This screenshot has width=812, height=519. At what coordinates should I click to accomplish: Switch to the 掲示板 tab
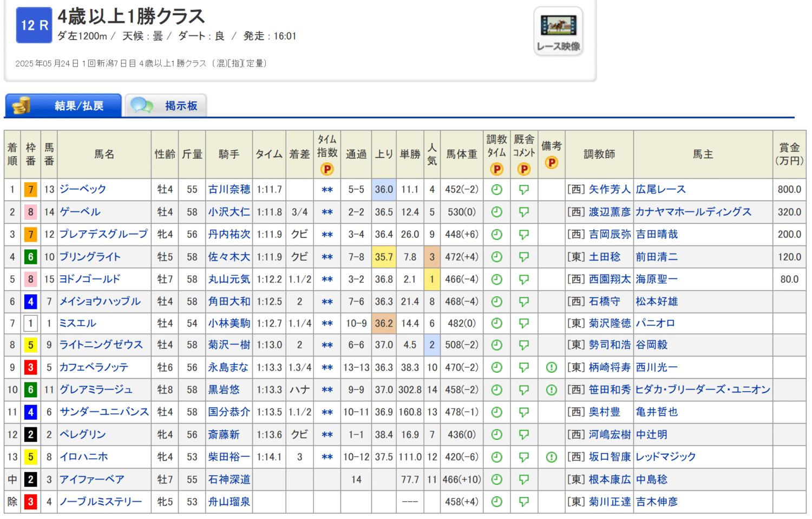(166, 106)
